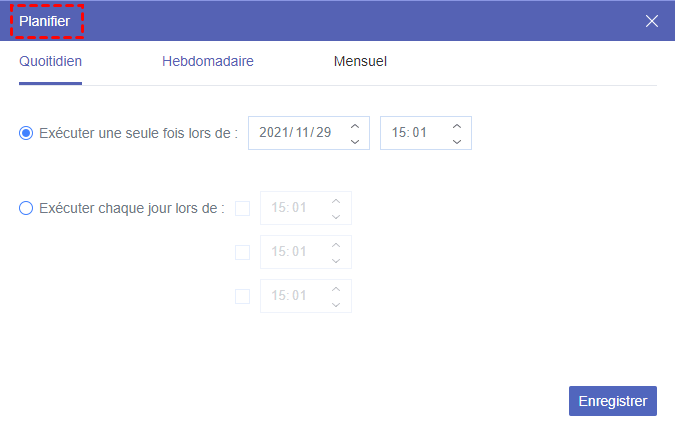Select 'Exécuter une seule fois' radio button
This screenshot has width=675, height=438.
point(26,133)
